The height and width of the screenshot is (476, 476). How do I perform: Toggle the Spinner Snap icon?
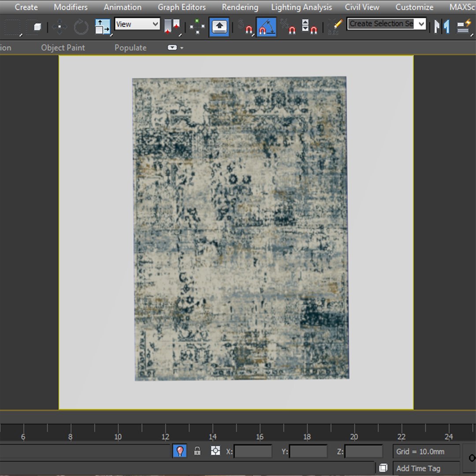pyautogui.click(x=309, y=27)
